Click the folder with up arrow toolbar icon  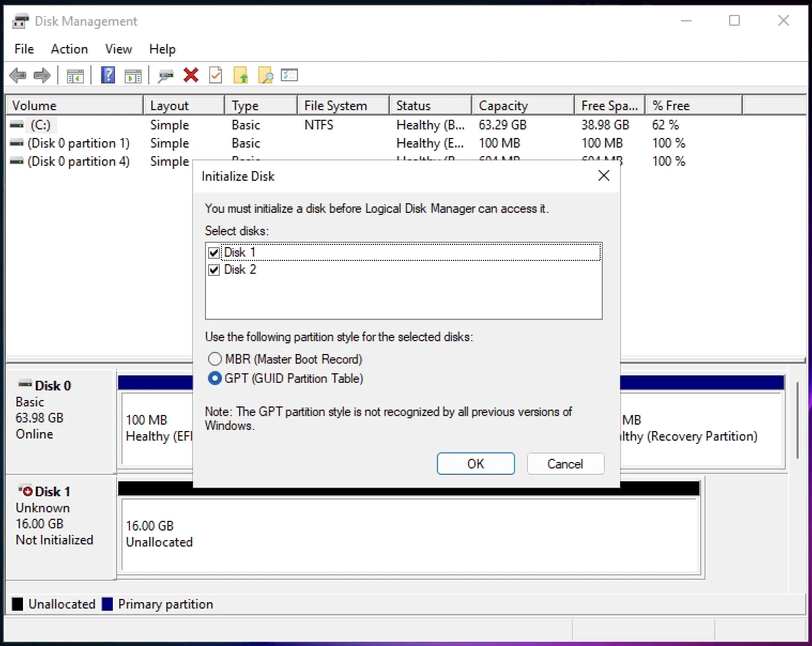[241, 75]
